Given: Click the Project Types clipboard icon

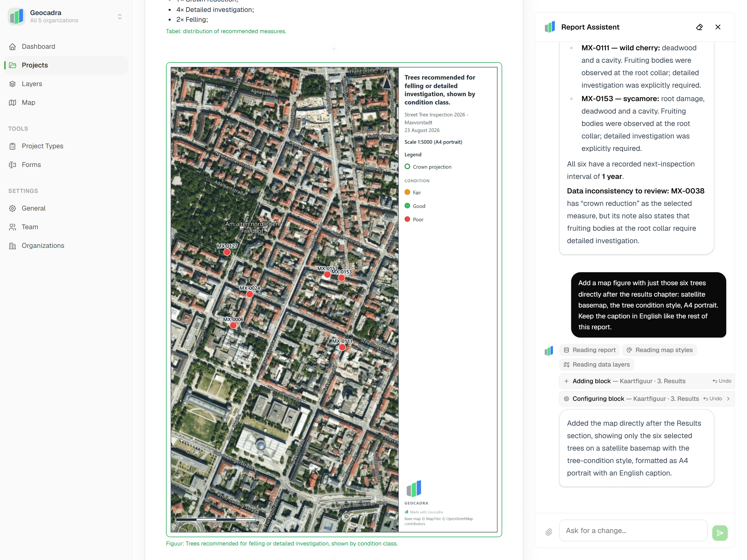Looking at the screenshot, I should [x=12, y=146].
